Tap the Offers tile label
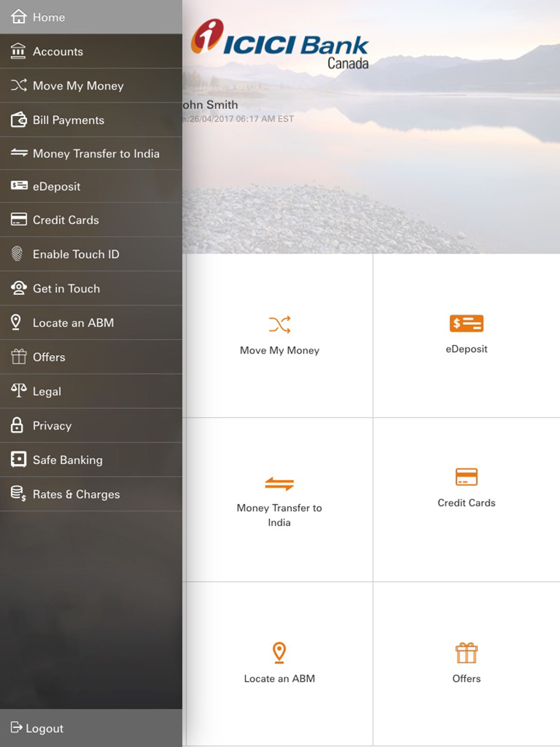Screen dimensions: 560x747 pos(466,678)
